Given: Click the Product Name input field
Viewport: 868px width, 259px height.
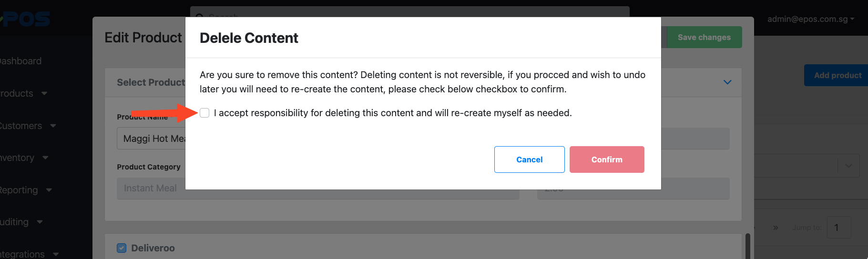Looking at the screenshot, I should [x=151, y=139].
